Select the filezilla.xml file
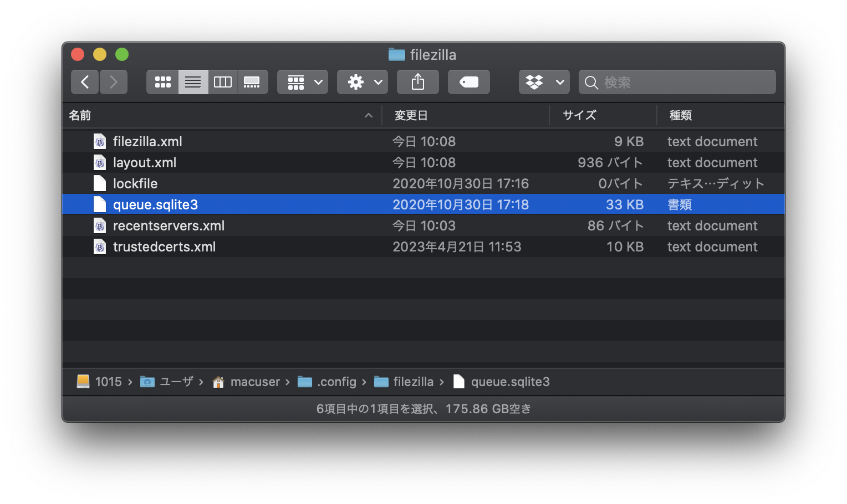 coord(147,141)
